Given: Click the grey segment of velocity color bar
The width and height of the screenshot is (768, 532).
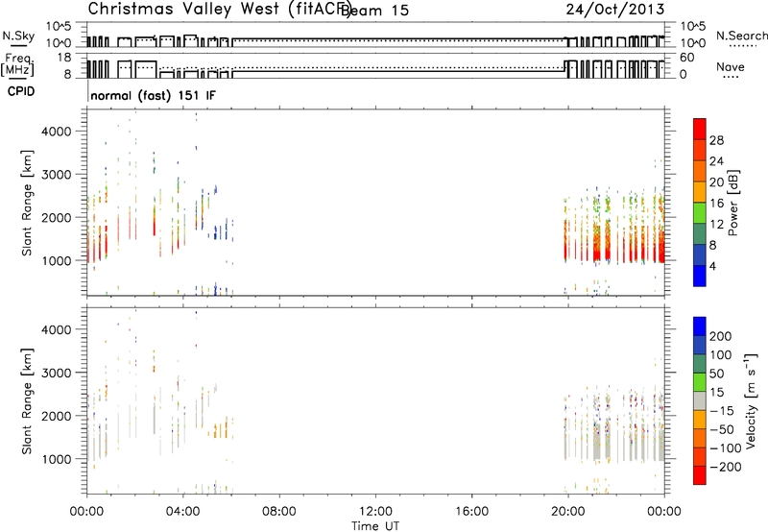Looking at the screenshot, I should 700,400.
